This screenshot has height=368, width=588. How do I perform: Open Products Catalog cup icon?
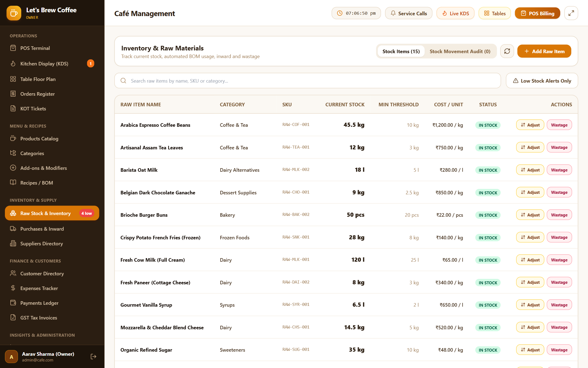point(13,138)
